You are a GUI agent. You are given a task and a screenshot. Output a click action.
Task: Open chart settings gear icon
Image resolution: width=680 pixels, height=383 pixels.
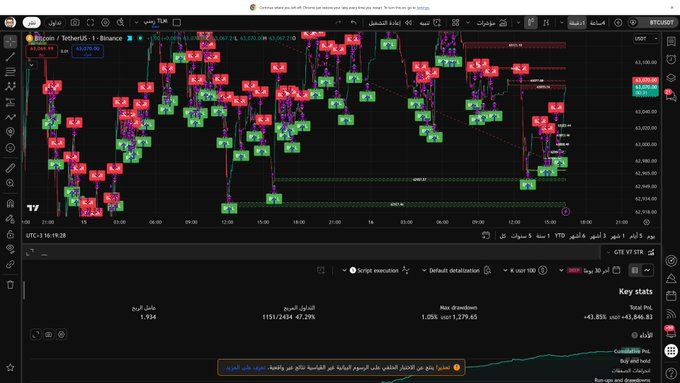click(x=105, y=22)
